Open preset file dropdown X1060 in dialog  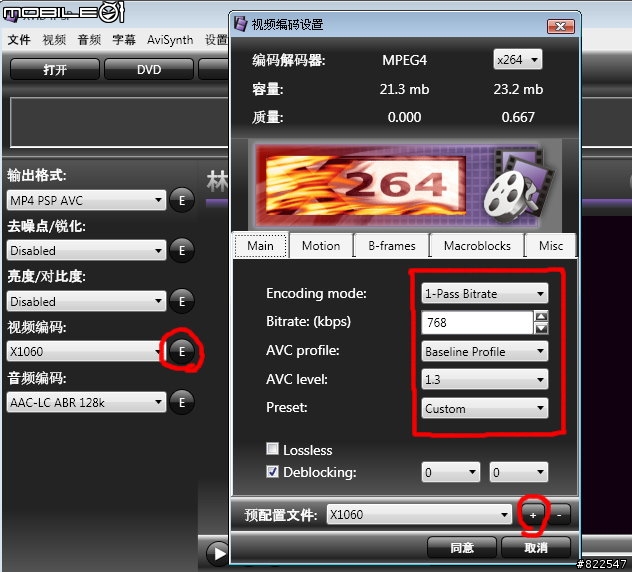pos(419,514)
